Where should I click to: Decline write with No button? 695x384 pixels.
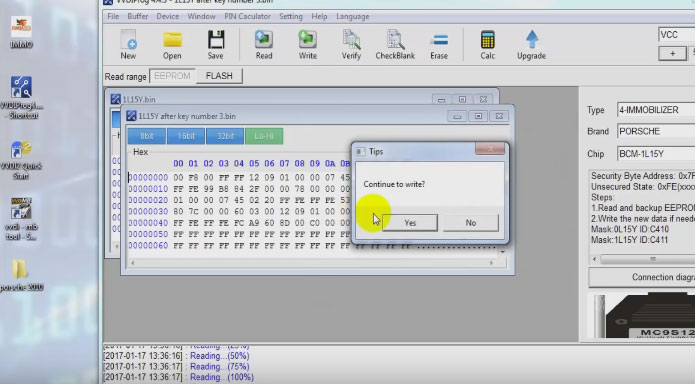coord(471,223)
